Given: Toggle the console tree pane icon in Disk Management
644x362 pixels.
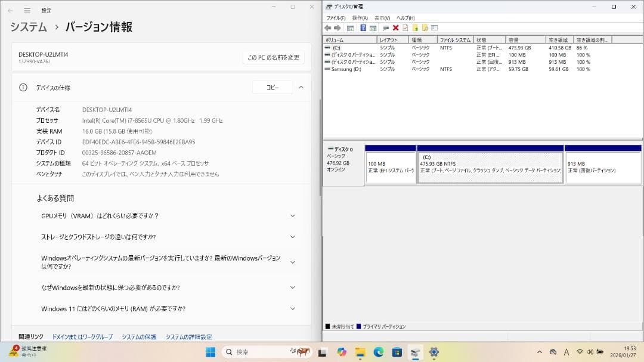Looking at the screenshot, I should [349, 27].
